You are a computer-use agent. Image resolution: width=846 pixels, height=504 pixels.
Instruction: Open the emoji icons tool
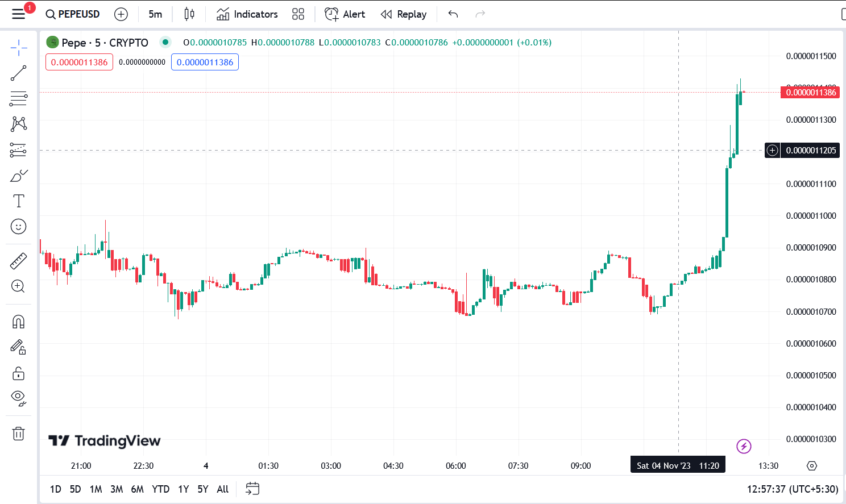click(x=18, y=227)
